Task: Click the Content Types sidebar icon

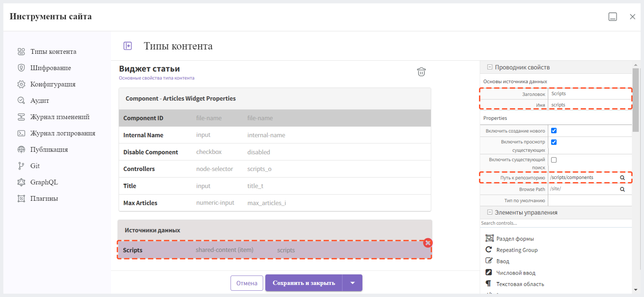Action: [x=21, y=52]
